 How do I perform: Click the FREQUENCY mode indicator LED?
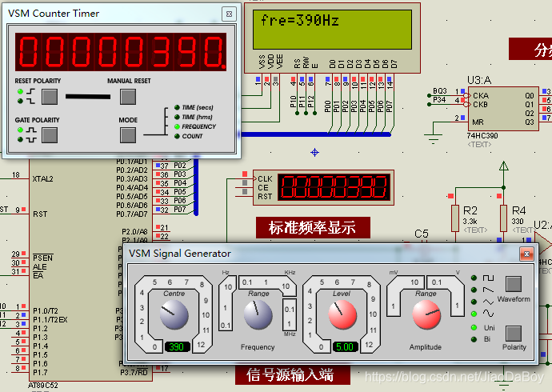pyautogui.click(x=176, y=126)
